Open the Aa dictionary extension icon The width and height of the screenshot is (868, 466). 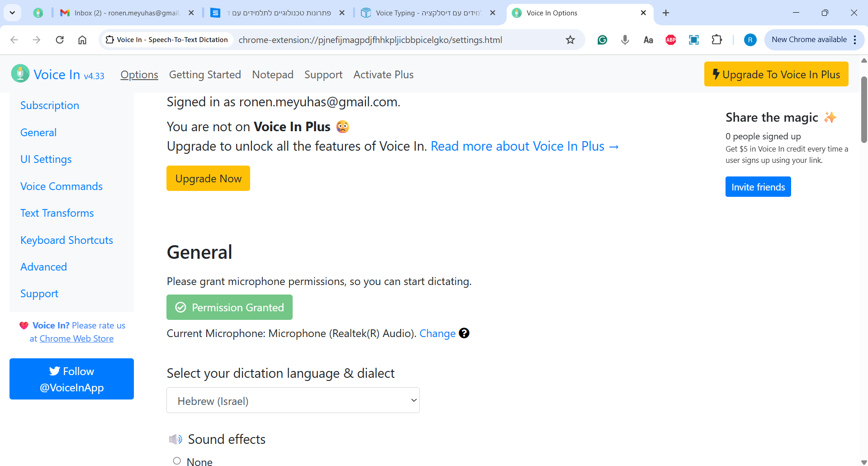(x=648, y=40)
